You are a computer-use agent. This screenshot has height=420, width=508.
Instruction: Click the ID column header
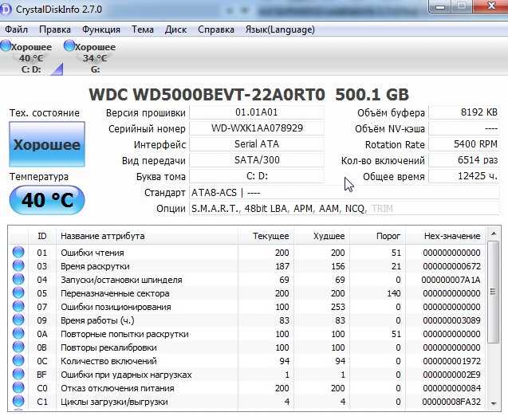(42, 236)
